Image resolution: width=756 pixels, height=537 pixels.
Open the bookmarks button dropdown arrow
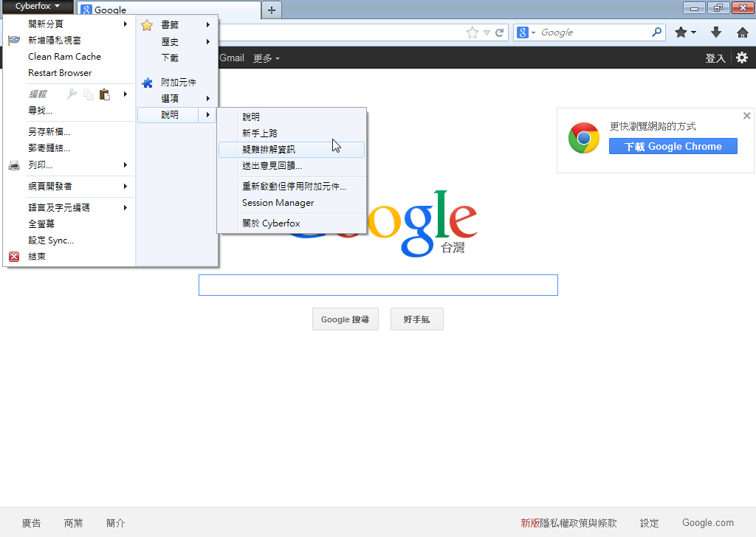693,32
